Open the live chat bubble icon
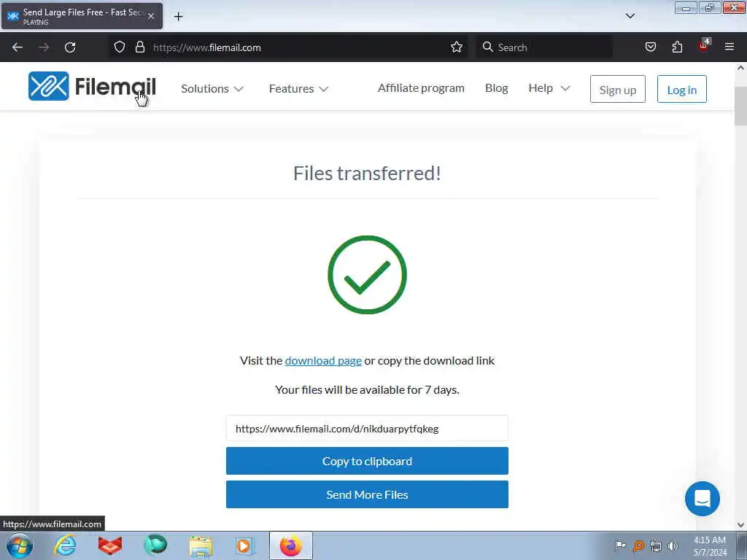 tap(703, 499)
